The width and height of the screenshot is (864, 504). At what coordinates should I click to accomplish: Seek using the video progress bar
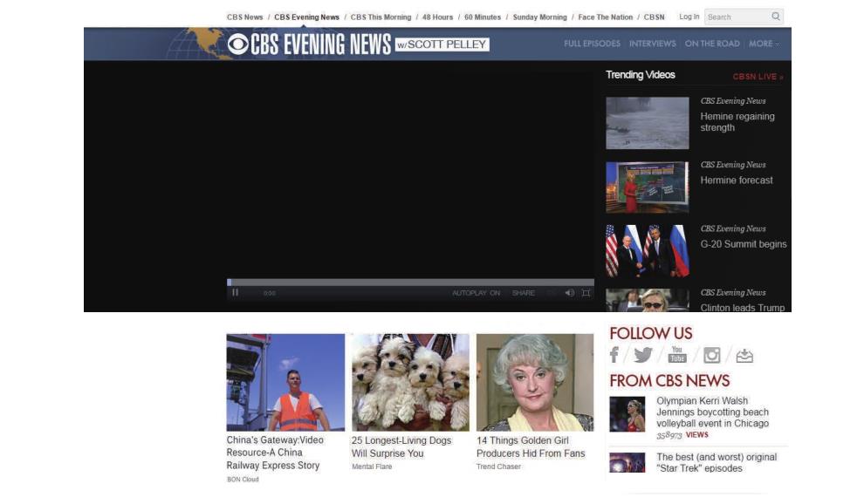point(410,282)
